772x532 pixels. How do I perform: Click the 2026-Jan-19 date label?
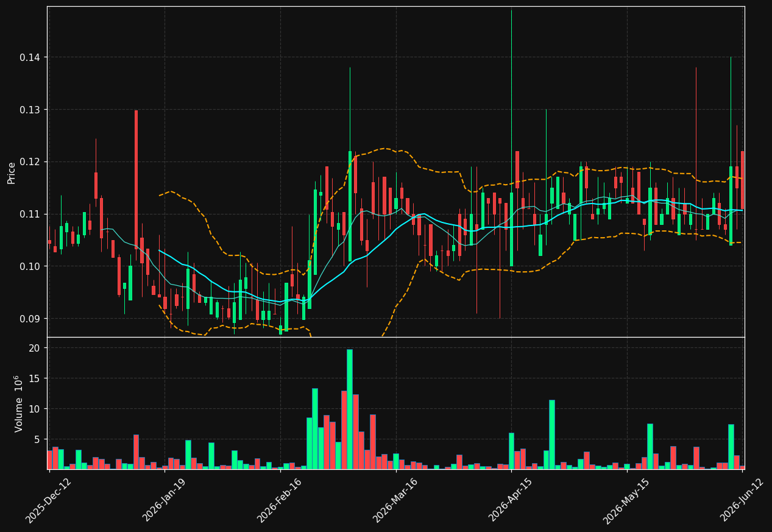pyautogui.click(x=165, y=500)
